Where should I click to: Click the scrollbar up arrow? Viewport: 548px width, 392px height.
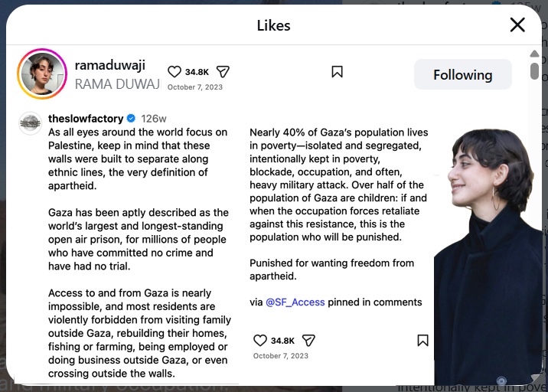535,53
